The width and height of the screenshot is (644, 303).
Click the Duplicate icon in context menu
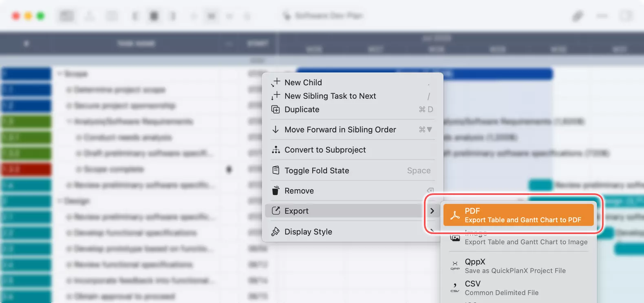276,109
